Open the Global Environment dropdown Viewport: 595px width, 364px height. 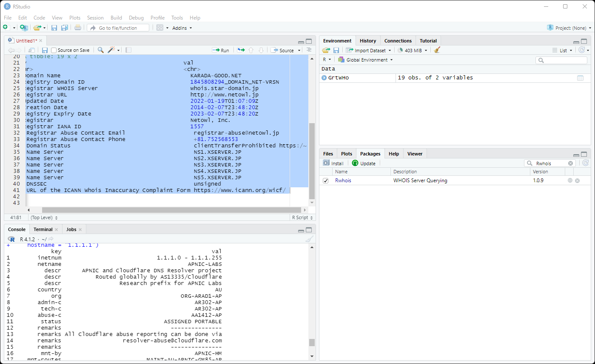coord(365,60)
